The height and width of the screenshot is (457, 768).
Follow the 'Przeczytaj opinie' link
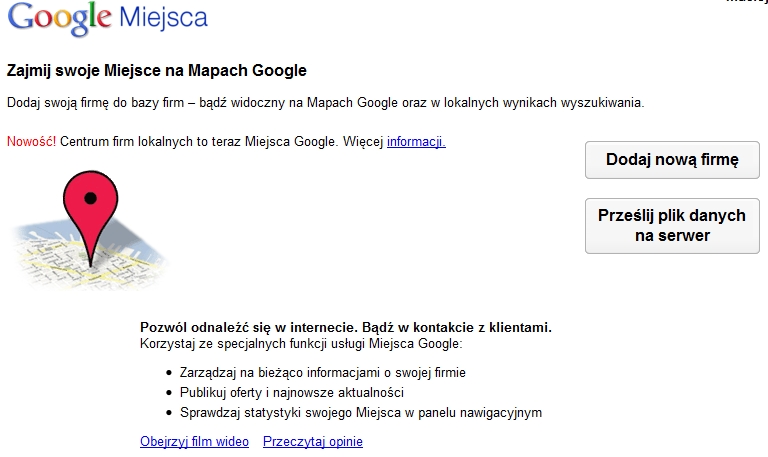(312, 441)
